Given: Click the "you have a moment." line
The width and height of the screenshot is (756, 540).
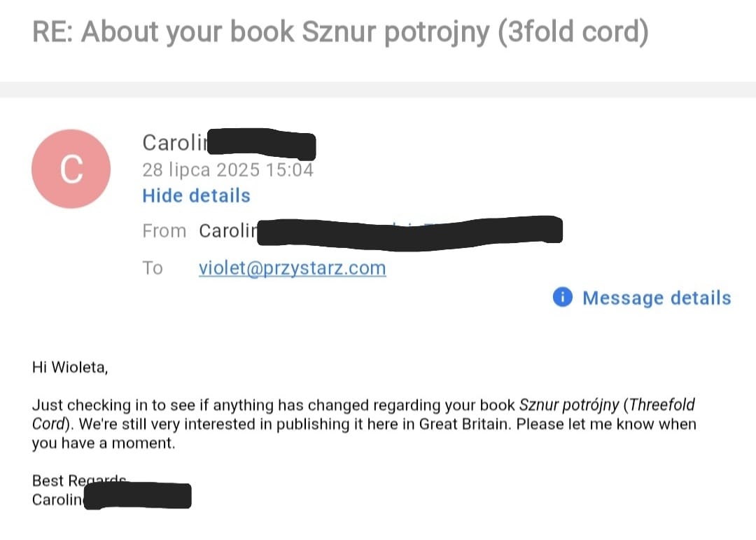Looking at the screenshot, I should point(103,443).
